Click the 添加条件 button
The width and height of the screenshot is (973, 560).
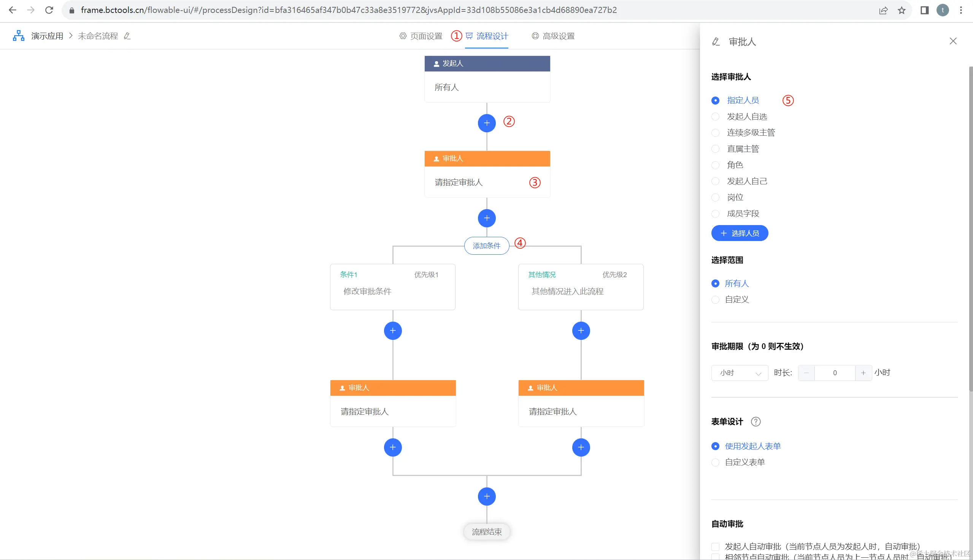[487, 246]
